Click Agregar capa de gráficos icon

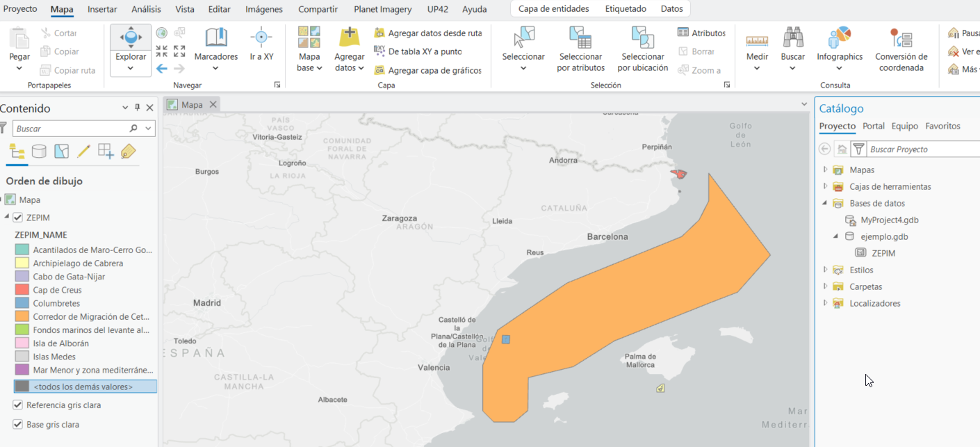point(379,70)
